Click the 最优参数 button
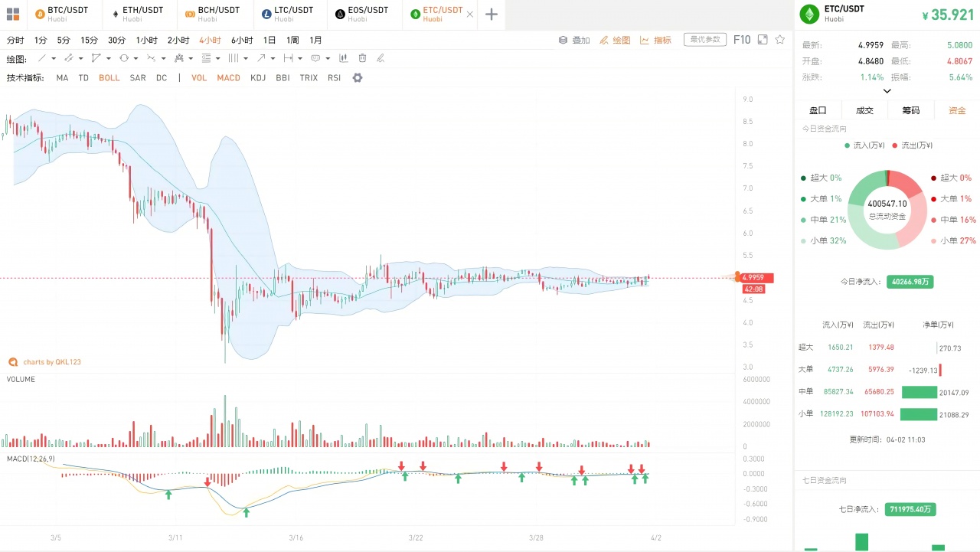 pos(705,40)
